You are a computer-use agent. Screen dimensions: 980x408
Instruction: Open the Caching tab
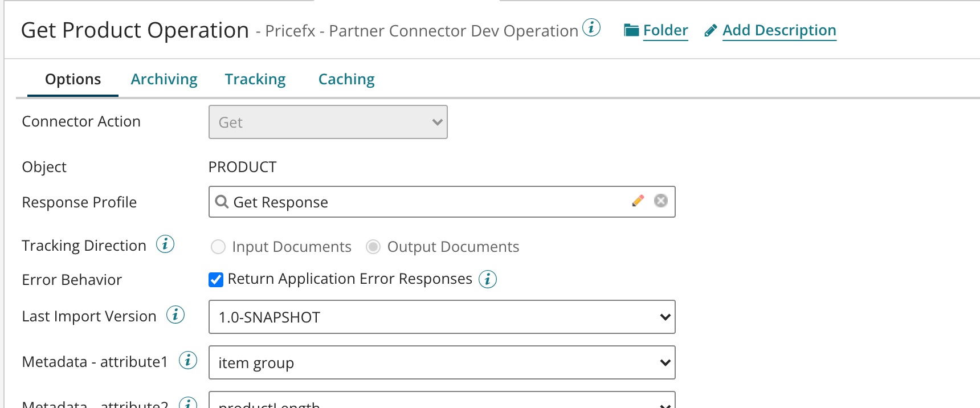346,79
